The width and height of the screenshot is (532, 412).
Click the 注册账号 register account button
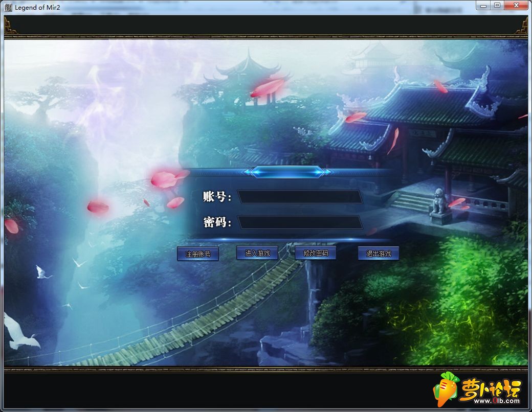198,254
